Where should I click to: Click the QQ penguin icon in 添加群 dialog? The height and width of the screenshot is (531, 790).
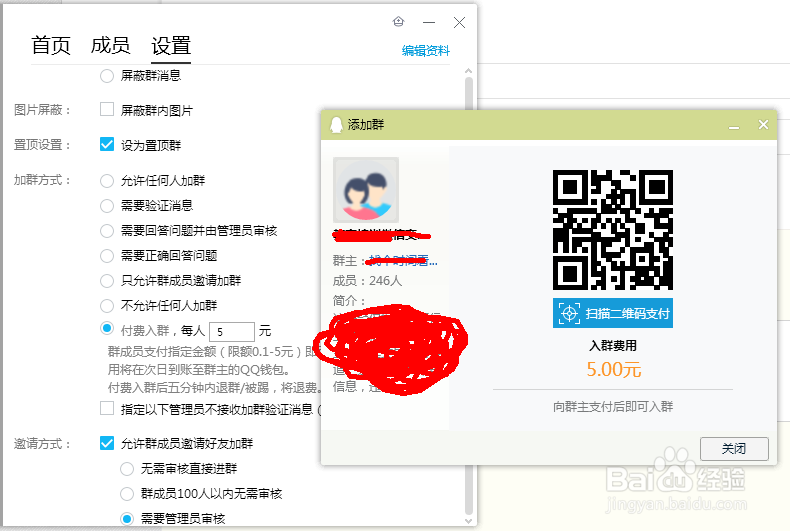[x=336, y=124]
